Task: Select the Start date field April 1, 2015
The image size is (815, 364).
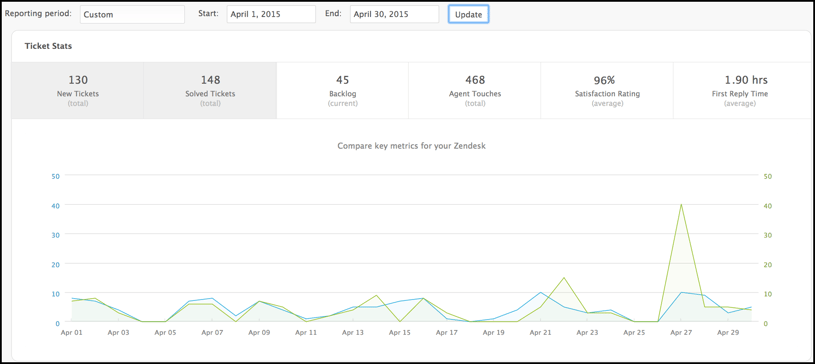Action: click(x=271, y=15)
